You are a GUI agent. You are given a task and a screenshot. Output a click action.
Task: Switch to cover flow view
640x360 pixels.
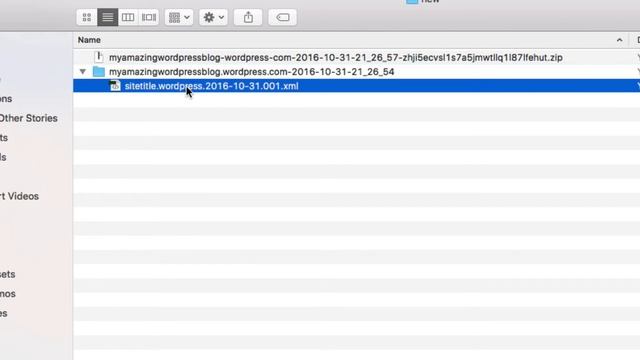click(149, 18)
